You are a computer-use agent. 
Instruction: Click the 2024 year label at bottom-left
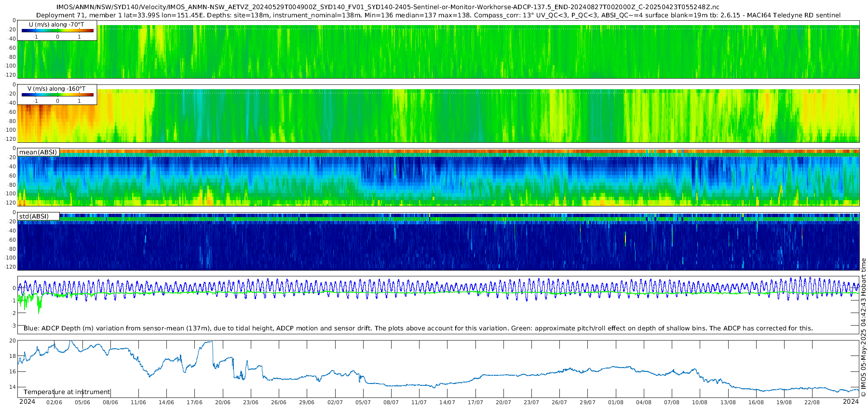tap(27, 402)
